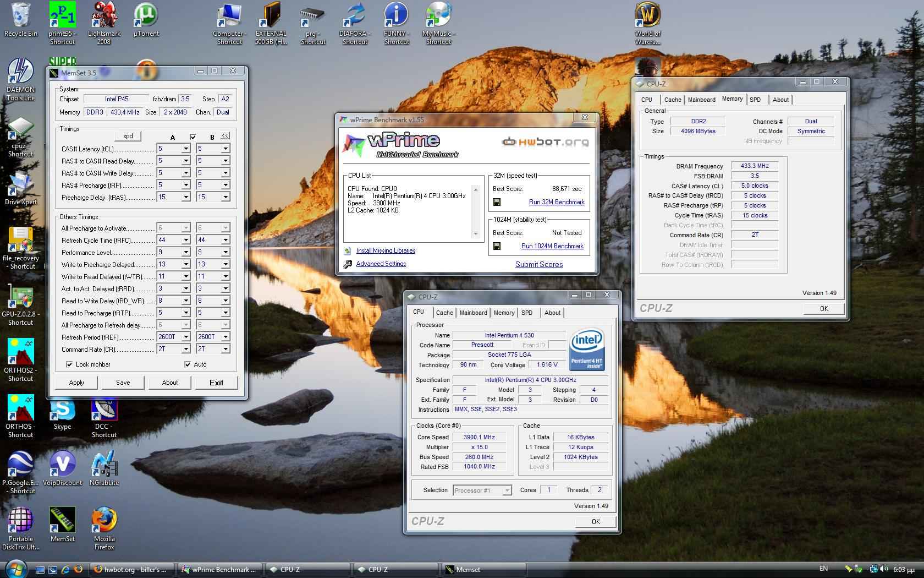This screenshot has width=924, height=578.
Task: Open Lightsmark 2008 desktop icon
Action: 104,23
